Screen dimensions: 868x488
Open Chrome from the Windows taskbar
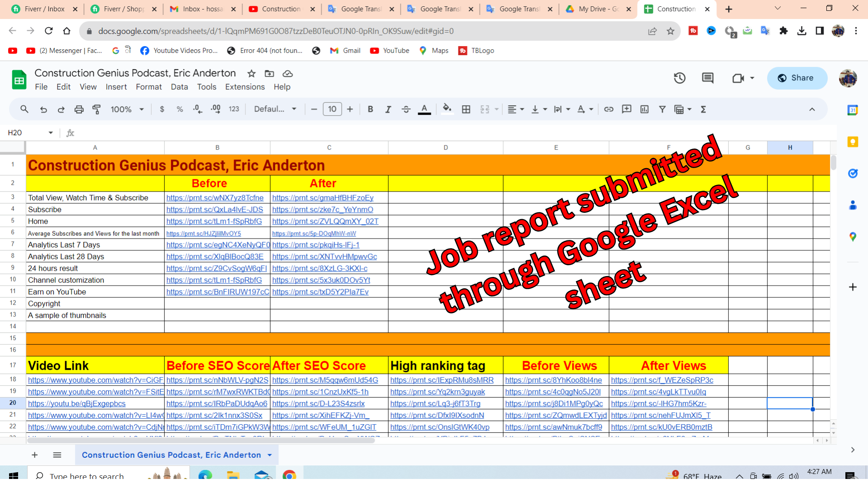tap(289, 476)
